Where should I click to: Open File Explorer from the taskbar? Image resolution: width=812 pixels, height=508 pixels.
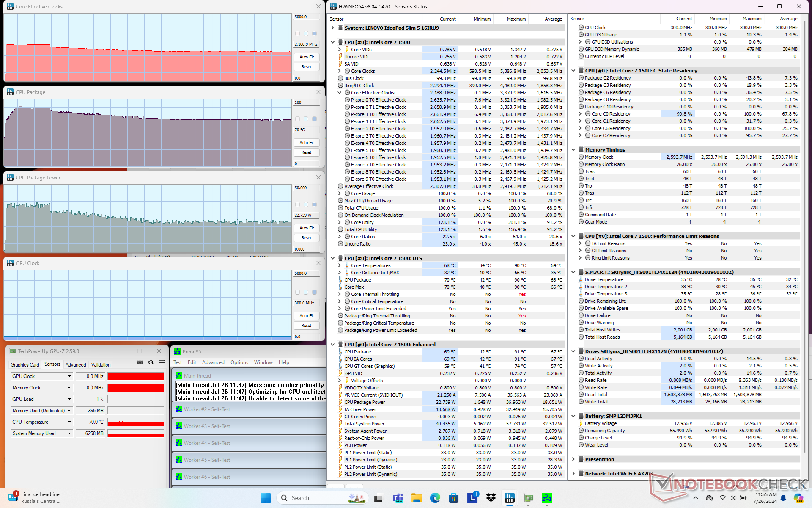[x=417, y=498]
